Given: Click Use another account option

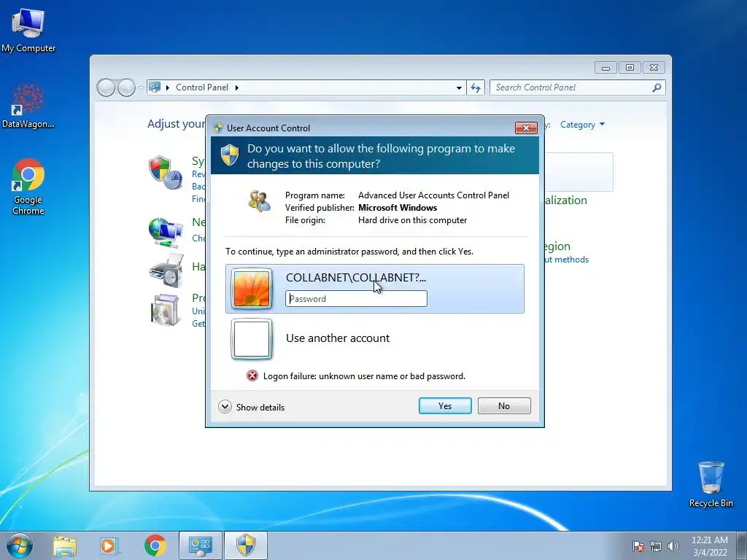Looking at the screenshot, I should (338, 338).
